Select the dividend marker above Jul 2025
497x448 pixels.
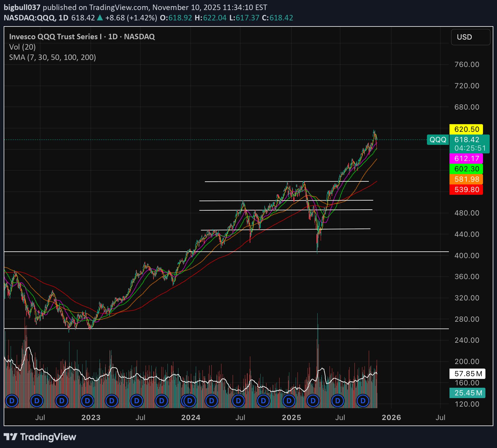click(337, 401)
